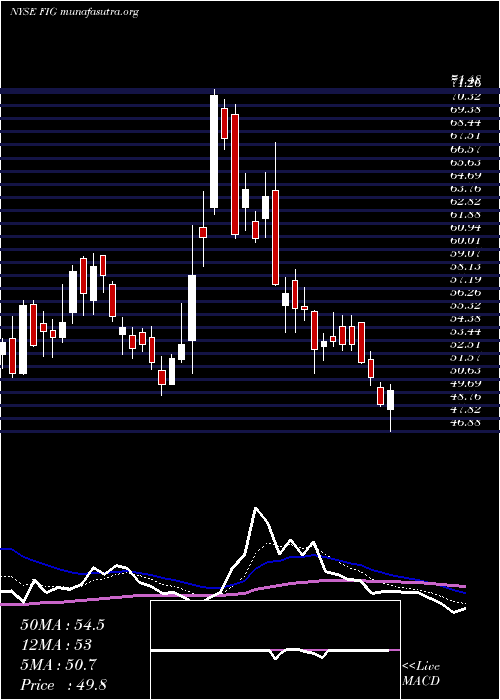
Task: Click the 63.76 price axis label
Action: coord(466,188)
